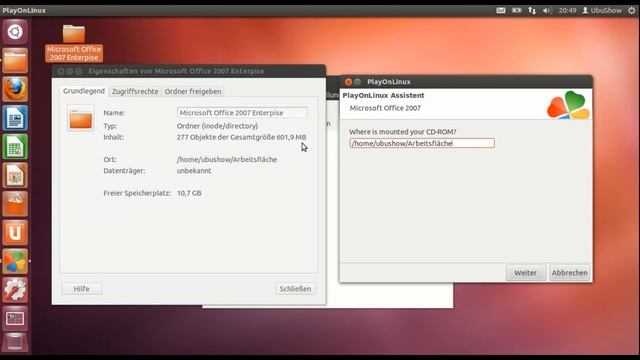This screenshot has height=360, width=640.
Task: Open the Ubuntu Dash home launcher
Action: tap(15, 32)
